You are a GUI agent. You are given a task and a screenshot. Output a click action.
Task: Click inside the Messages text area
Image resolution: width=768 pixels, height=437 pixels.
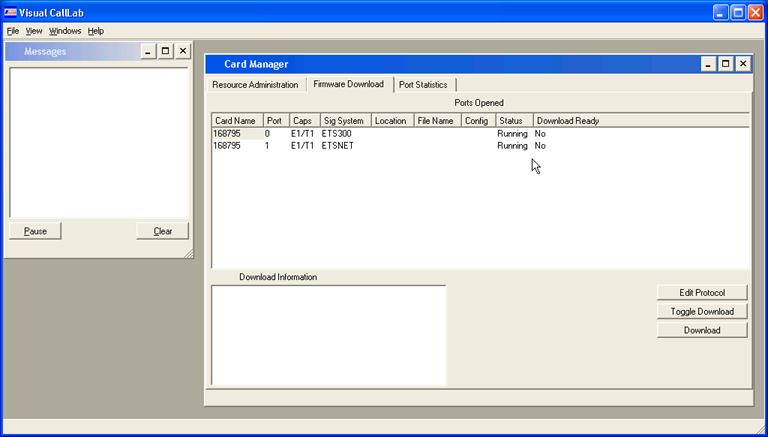(x=99, y=142)
